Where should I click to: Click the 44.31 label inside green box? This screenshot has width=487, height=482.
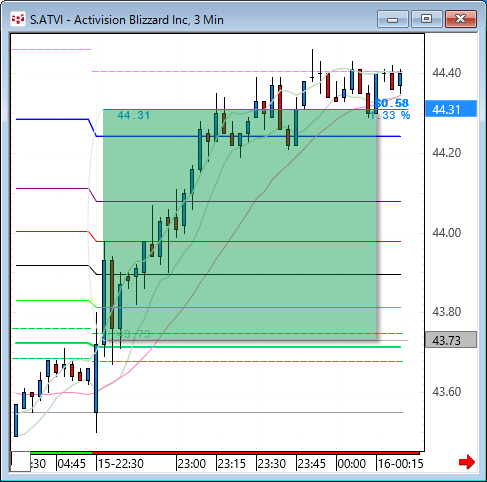(133, 115)
